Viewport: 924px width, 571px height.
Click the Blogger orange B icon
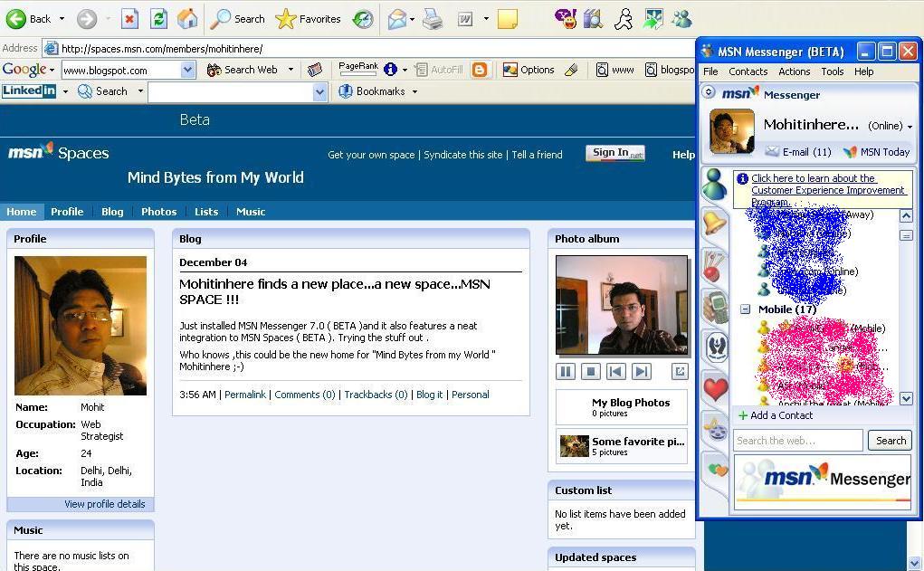coord(481,70)
